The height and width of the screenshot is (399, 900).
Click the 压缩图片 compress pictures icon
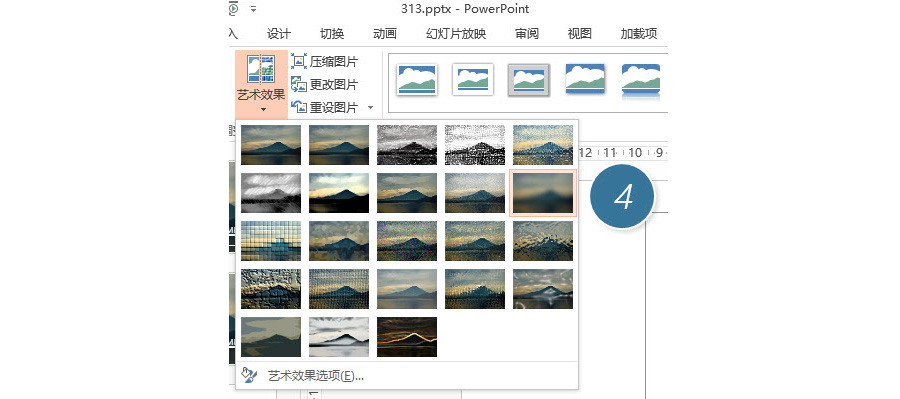coord(299,61)
